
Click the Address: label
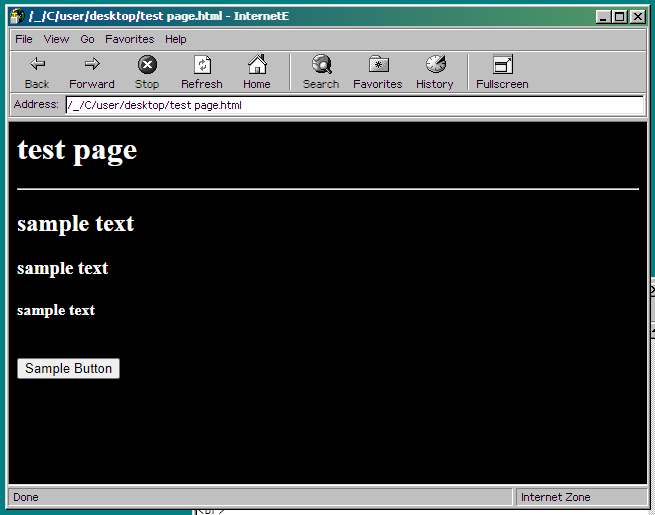[x=36, y=104]
